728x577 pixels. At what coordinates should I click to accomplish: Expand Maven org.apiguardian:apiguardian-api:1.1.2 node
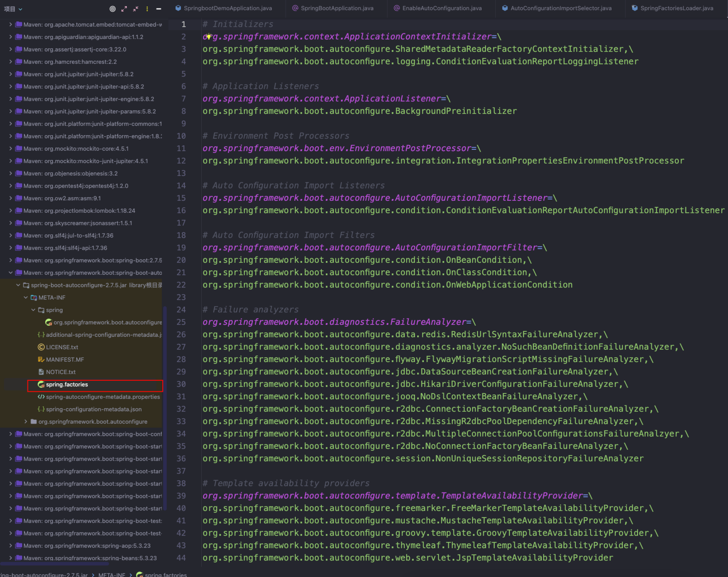point(11,37)
